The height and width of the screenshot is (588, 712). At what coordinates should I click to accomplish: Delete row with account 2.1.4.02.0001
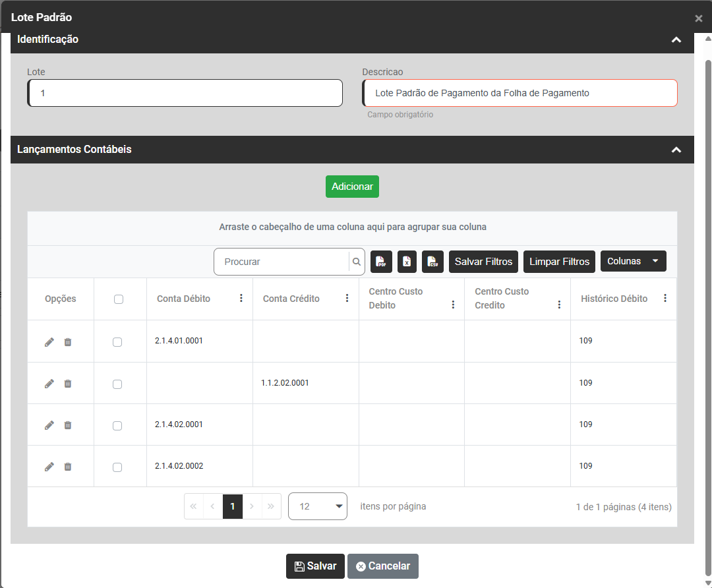68,425
